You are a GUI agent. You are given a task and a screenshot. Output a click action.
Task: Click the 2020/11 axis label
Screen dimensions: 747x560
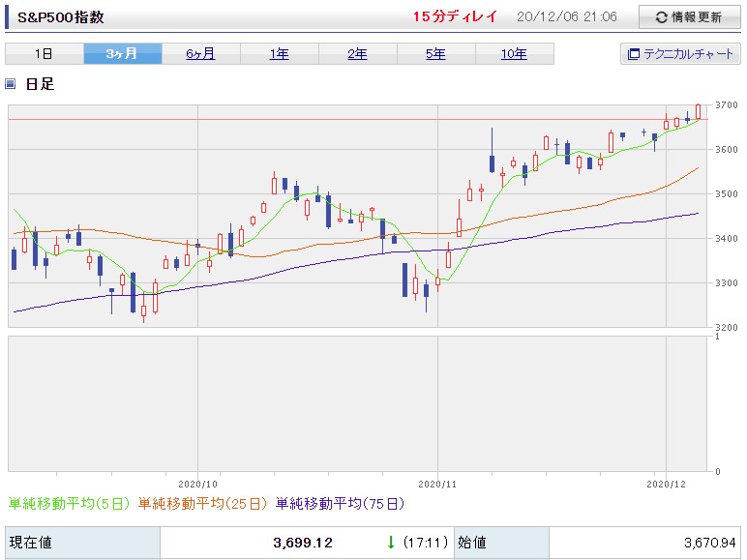coord(437,485)
